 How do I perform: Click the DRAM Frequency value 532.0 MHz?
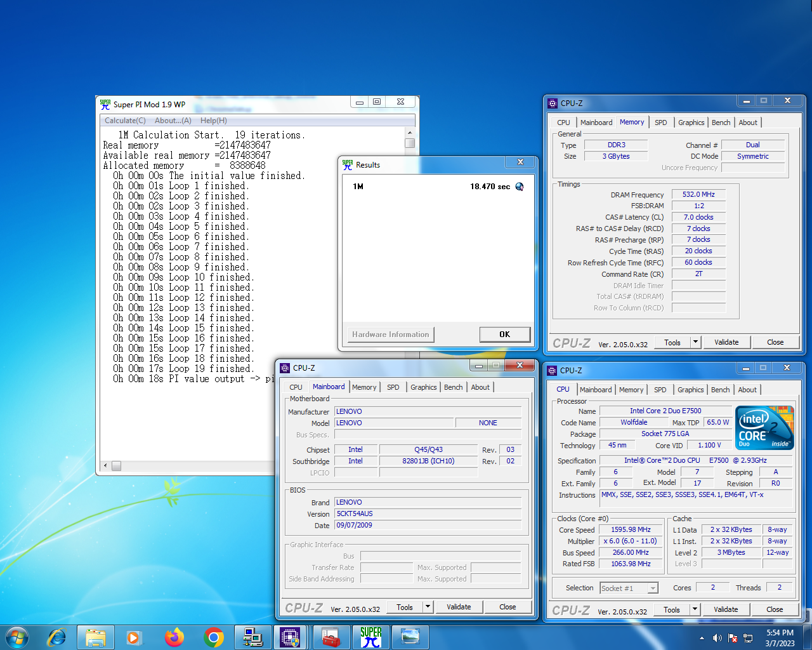(x=698, y=195)
